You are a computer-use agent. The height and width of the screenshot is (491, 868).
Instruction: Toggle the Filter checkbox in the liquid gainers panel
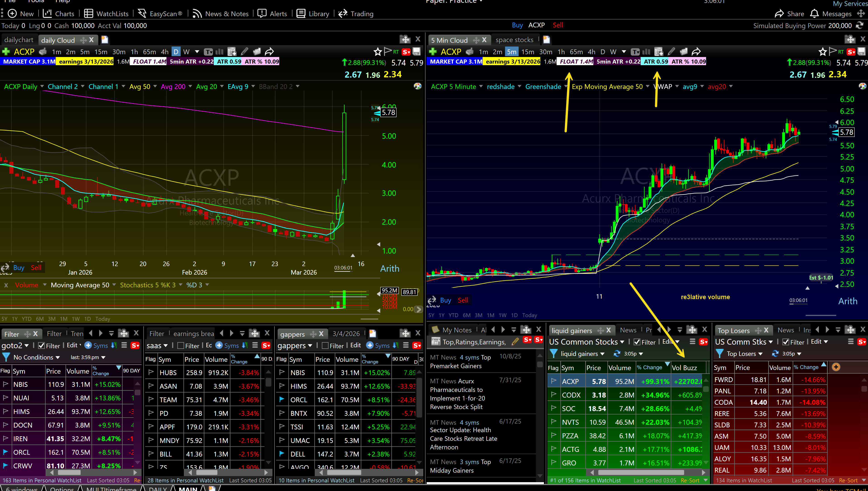pyautogui.click(x=637, y=342)
